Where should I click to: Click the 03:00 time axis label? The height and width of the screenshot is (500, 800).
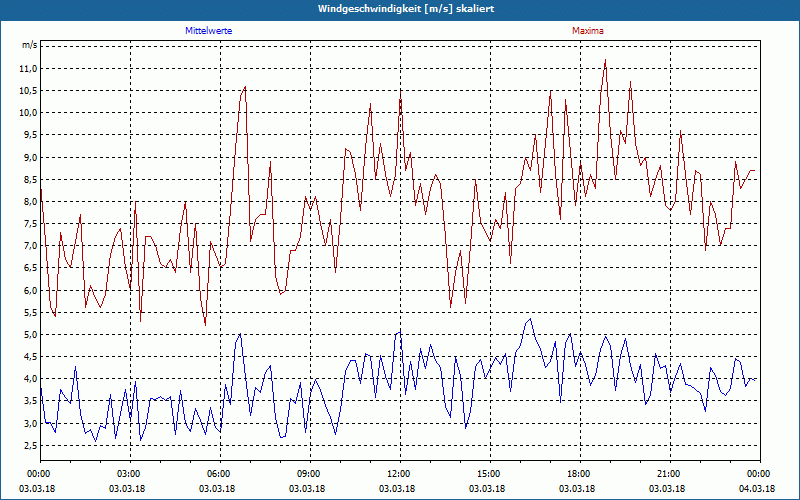(x=131, y=474)
